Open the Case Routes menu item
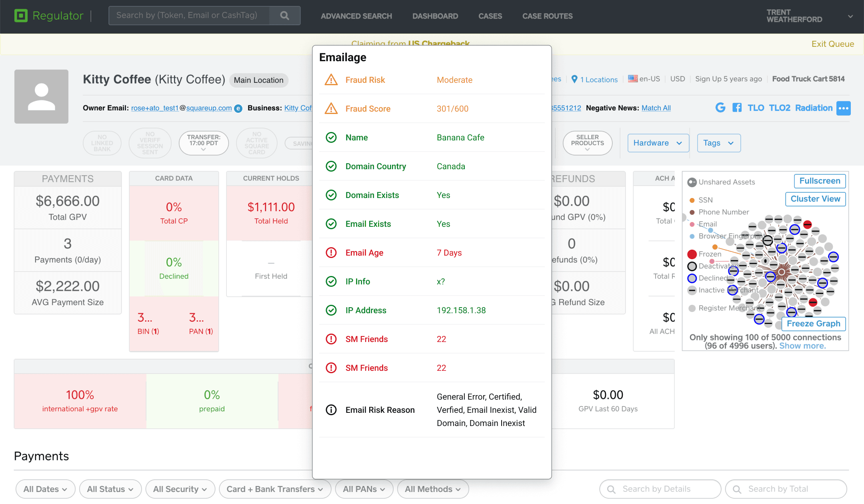864x504 pixels. click(x=547, y=16)
